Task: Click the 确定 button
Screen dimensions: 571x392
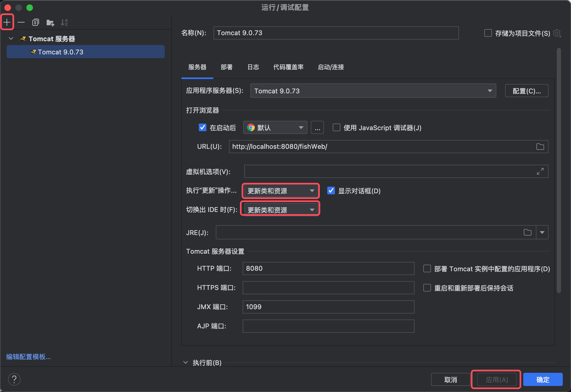Action: 543,380
